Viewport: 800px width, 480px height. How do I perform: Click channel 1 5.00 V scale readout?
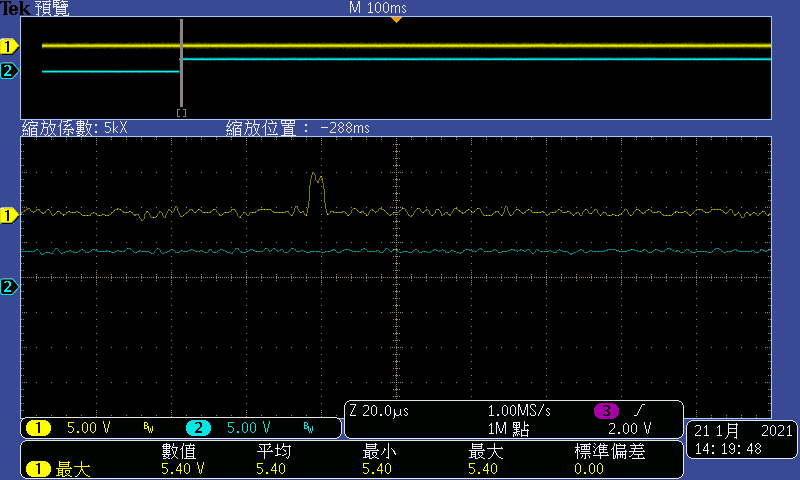click(x=89, y=427)
